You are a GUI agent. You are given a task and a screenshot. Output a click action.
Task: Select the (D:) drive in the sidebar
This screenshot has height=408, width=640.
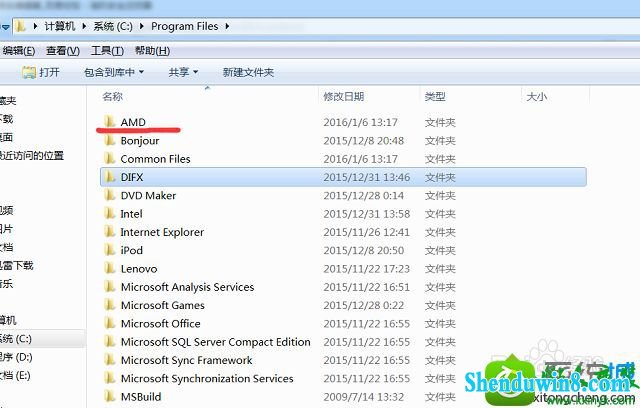(x=16, y=357)
